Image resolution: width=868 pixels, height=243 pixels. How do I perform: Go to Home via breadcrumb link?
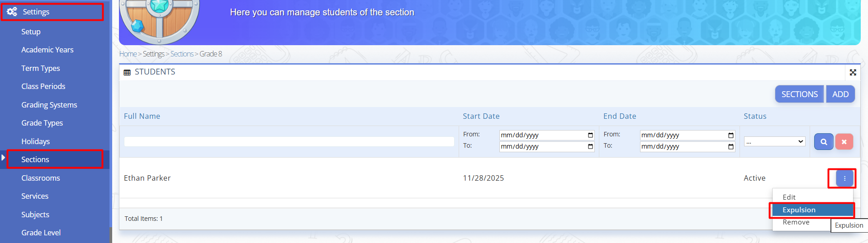point(128,54)
